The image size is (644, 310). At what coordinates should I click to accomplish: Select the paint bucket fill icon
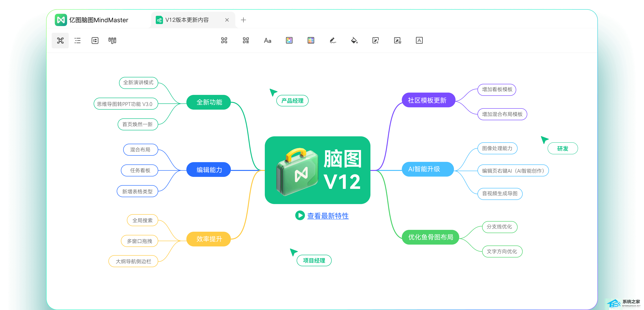pos(354,41)
